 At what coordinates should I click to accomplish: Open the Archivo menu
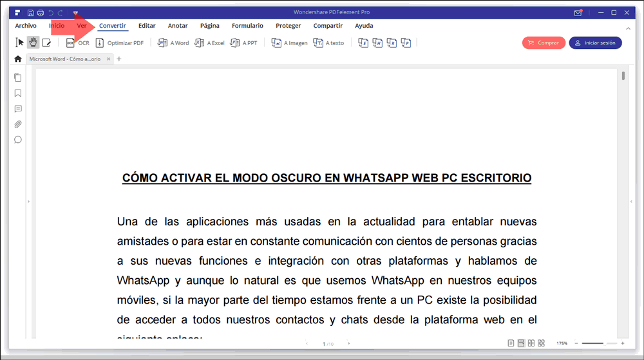[26, 26]
